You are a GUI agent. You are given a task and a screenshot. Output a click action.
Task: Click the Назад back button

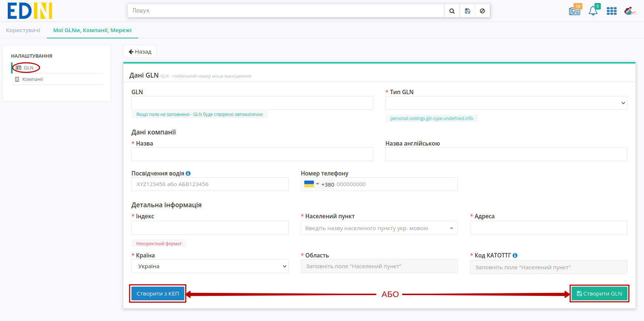140,52
